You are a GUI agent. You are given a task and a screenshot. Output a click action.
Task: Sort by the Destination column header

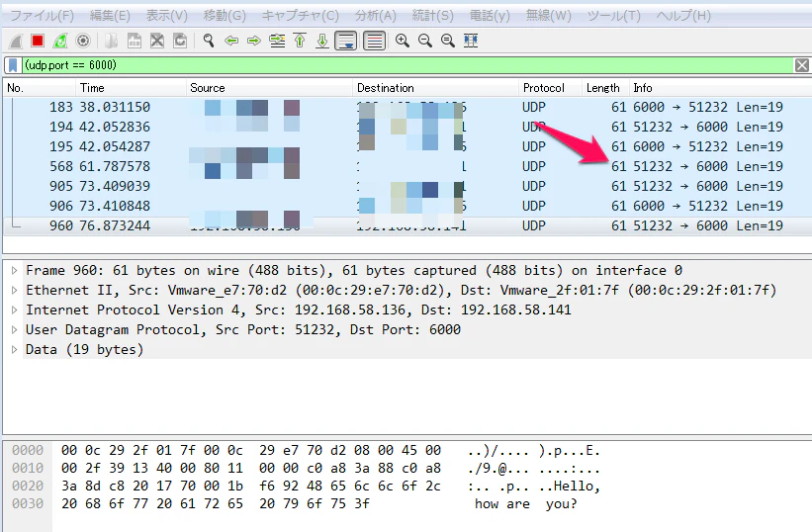[435, 88]
